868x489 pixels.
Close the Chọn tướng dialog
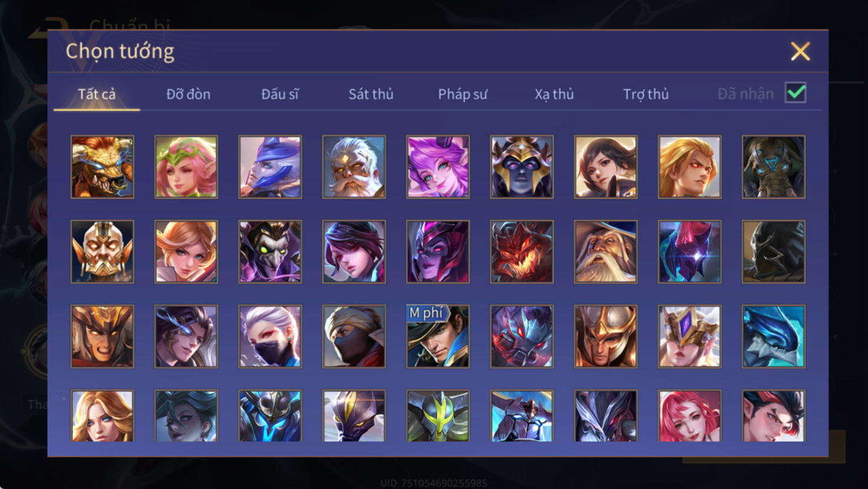point(800,51)
